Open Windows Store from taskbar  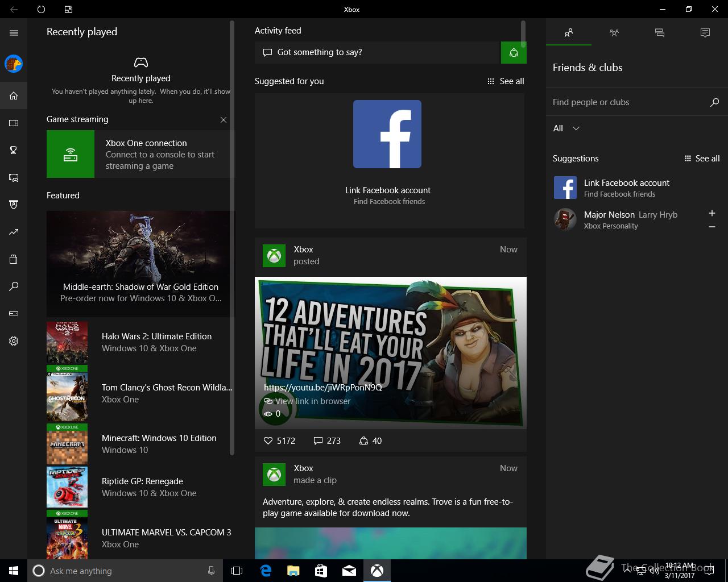click(321, 571)
